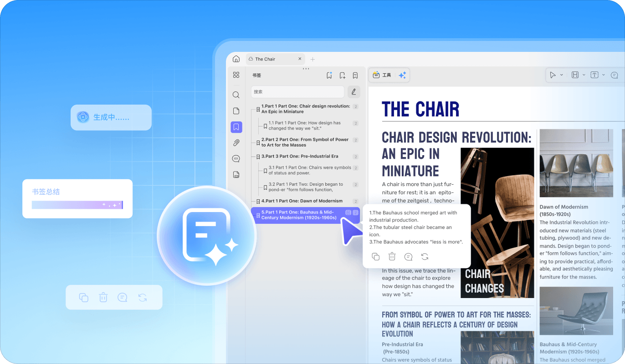
Task: Open the 工具 tools button
Action: click(382, 76)
